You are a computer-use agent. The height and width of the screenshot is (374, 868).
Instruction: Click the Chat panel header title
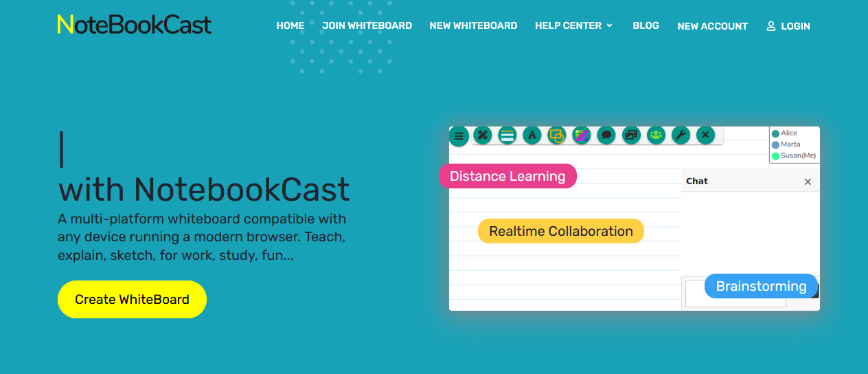tap(697, 181)
